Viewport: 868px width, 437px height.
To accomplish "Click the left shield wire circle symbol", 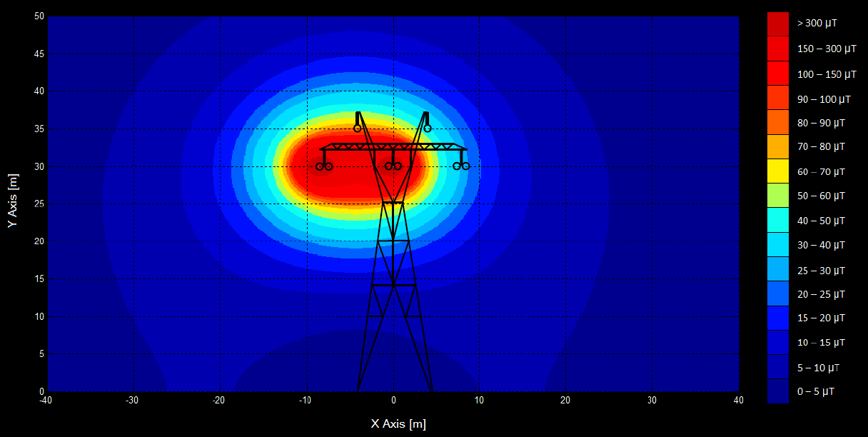I will coord(358,129).
